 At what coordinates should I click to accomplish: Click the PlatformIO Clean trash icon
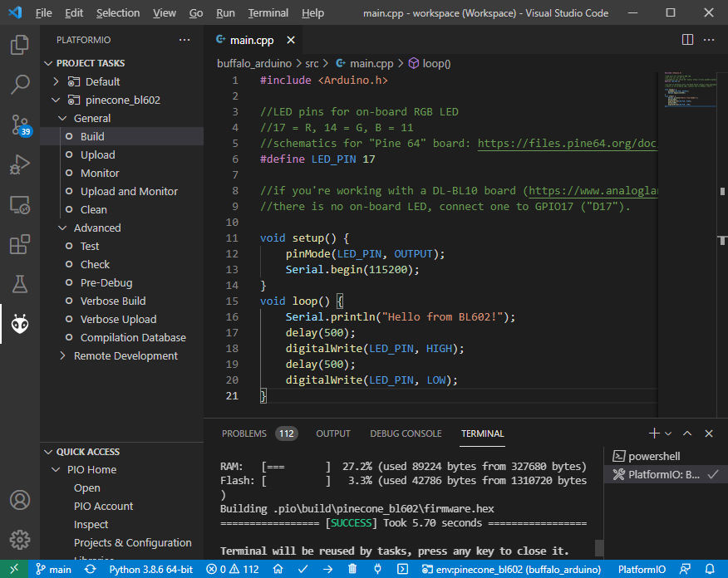click(x=352, y=569)
